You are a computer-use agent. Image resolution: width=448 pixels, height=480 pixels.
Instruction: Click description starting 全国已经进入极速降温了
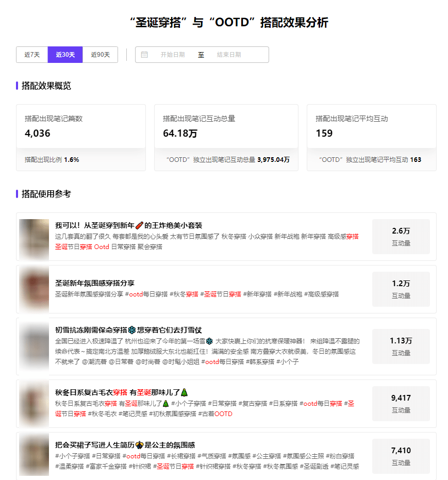[207, 352]
